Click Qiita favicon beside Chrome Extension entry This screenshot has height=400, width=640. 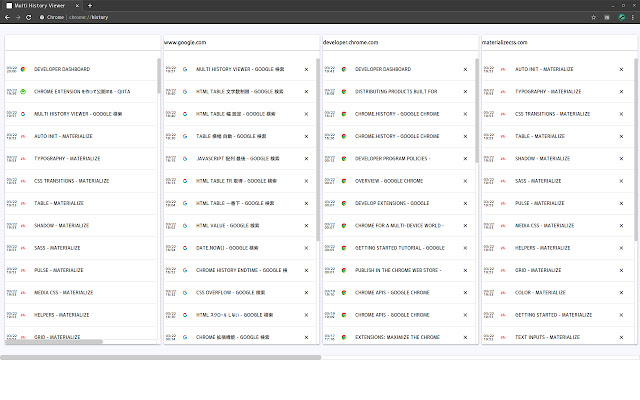23,92
